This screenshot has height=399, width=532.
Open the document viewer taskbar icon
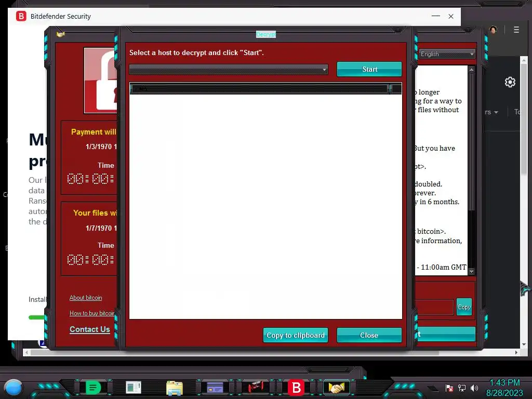134,388
